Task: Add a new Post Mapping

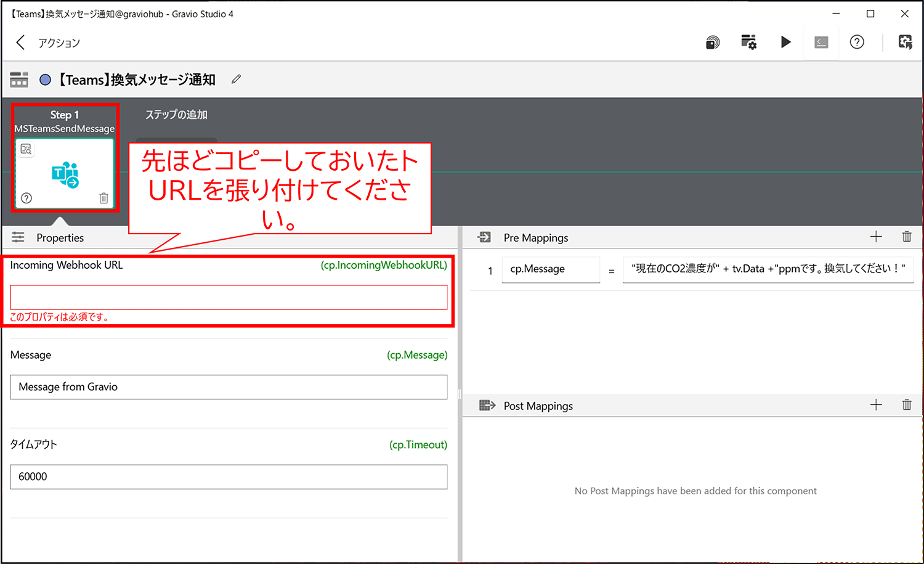Action: pos(876,405)
